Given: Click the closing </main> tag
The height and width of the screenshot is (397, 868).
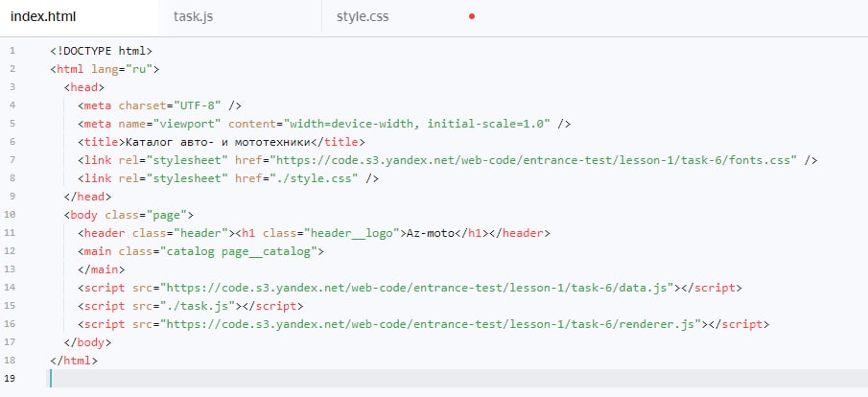Looking at the screenshot, I should [x=102, y=269].
